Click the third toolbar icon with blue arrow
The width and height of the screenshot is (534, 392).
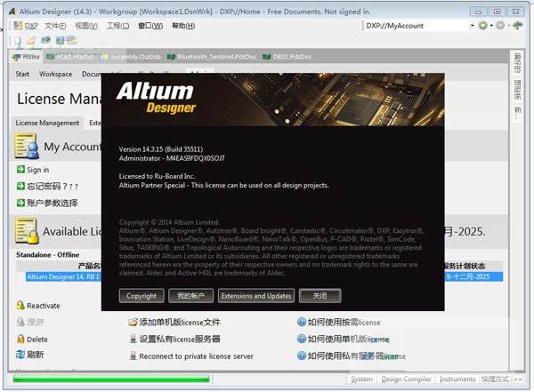(x=45, y=41)
